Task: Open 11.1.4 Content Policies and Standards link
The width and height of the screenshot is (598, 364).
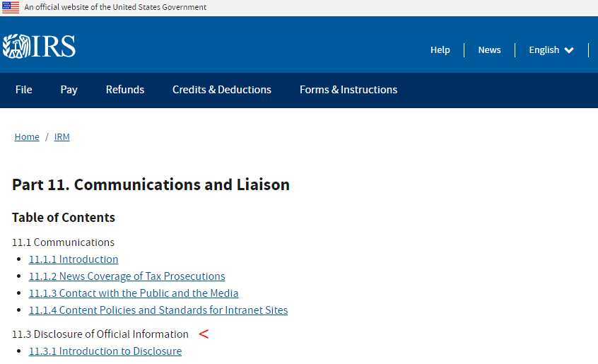Action: coord(158,310)
